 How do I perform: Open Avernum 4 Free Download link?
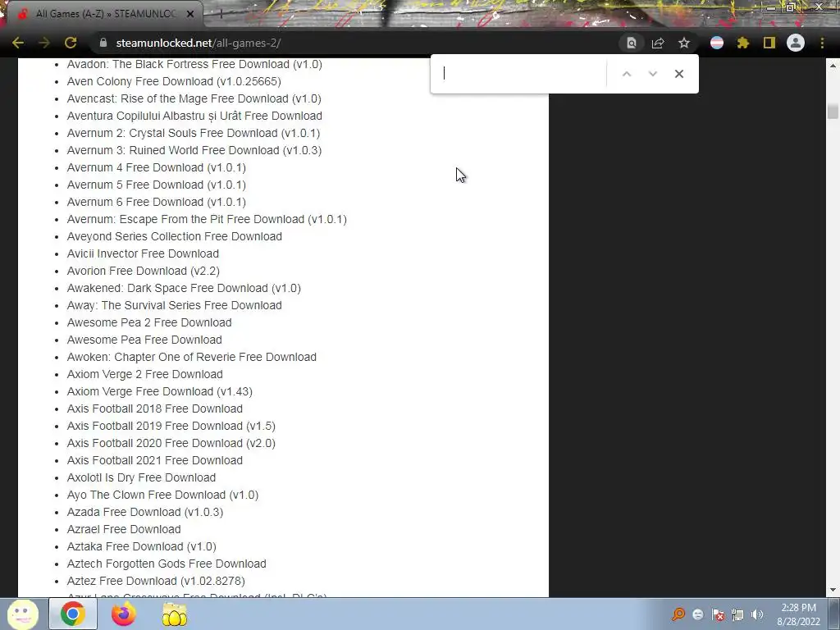coord(157,167)
